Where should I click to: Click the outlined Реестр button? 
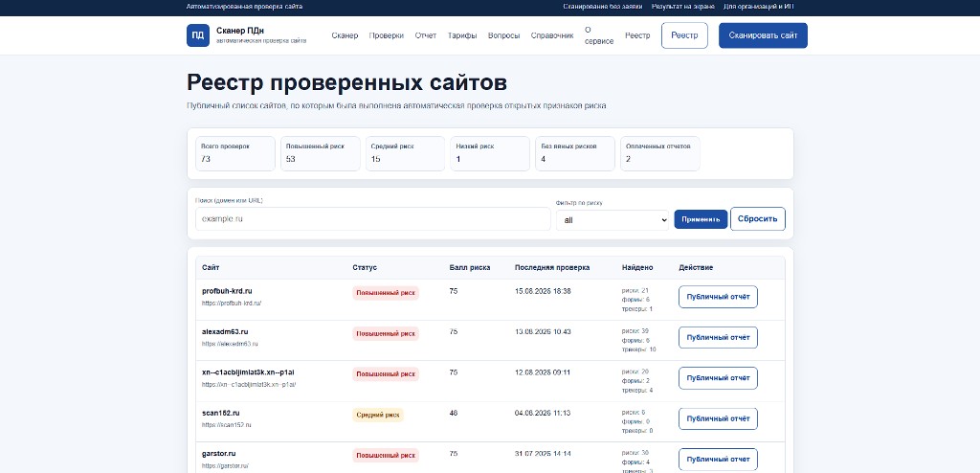(684, 35)
